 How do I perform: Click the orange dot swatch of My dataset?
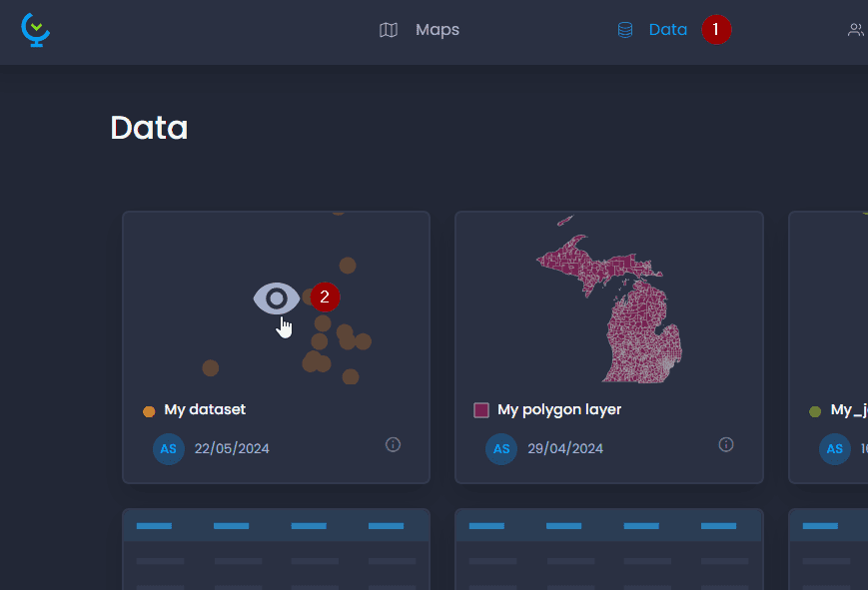click(x=149, y=411)
